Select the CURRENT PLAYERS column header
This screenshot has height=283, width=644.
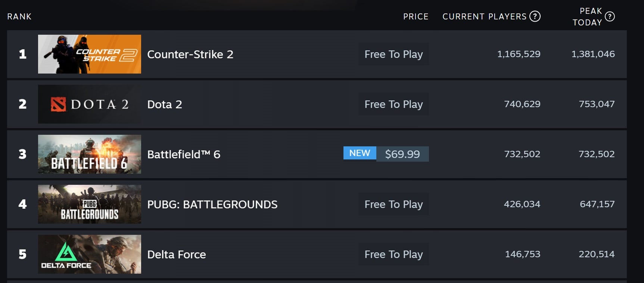tap(484, 16)
